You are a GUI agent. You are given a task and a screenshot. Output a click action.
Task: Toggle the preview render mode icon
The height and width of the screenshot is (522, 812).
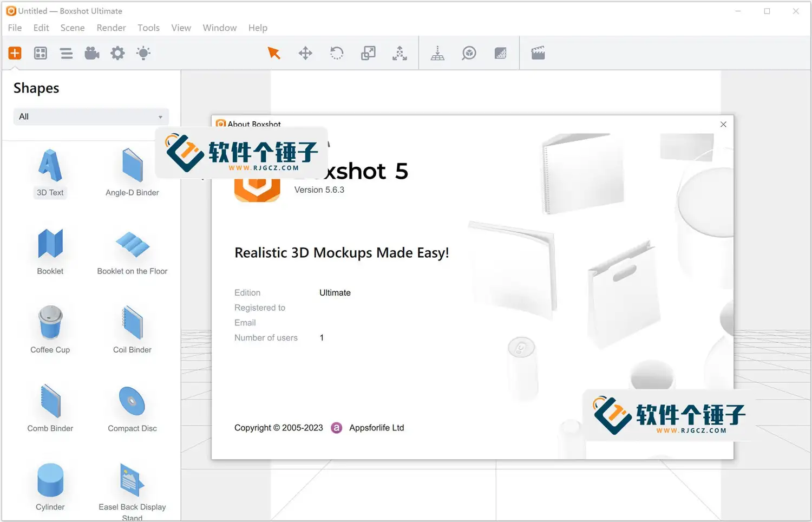pyautogui.click(x=500, y=53)
